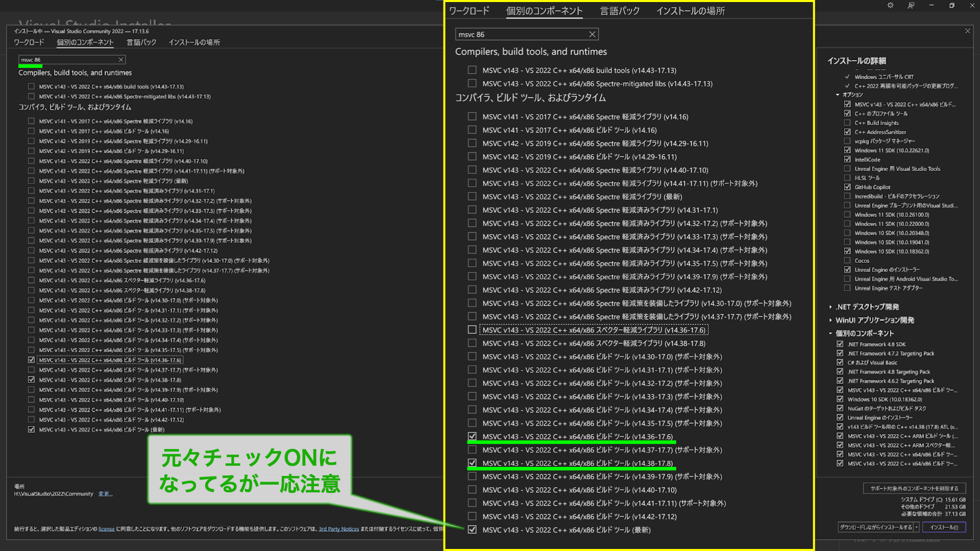Screen dimensions: 980x551
Task: Restore down the installer window
Action: (x=951, y=5)
